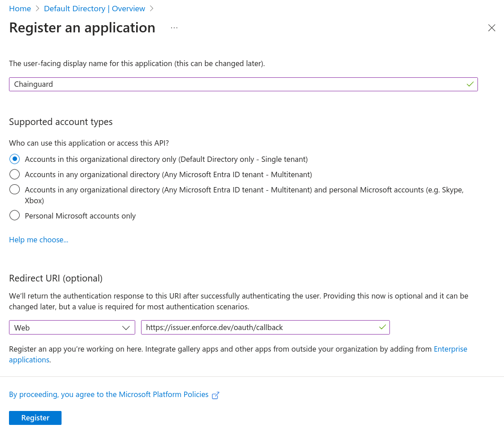Screen dimensions: 504x433
Task: Select "Personal Microsoft accounts only"
Action: 14,215
